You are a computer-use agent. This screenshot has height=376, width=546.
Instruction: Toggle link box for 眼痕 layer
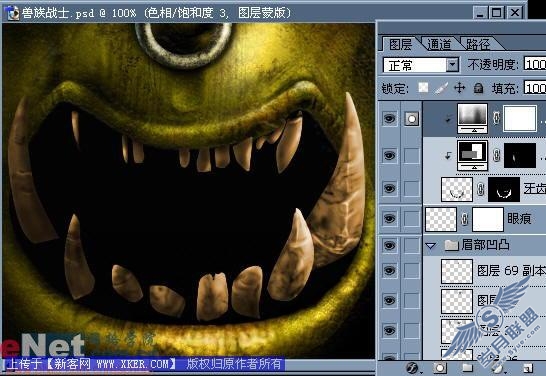tap(412, 219)
